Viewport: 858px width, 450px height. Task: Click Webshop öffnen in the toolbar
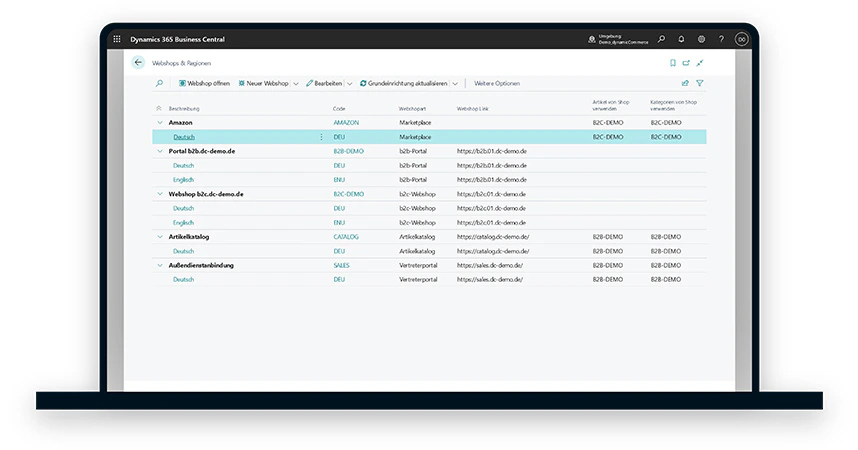[204, 83]
